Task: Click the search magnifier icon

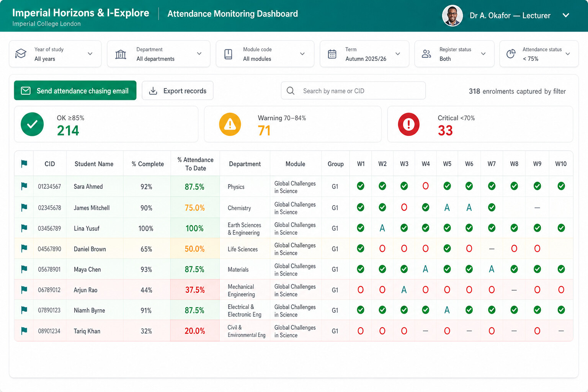Action: point(291,91)
